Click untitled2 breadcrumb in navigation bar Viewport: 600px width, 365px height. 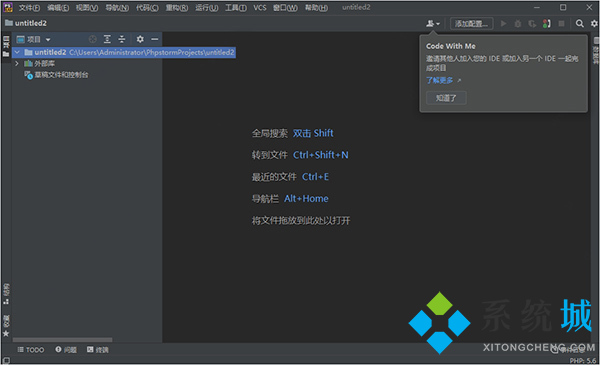[x=26, y=23]
